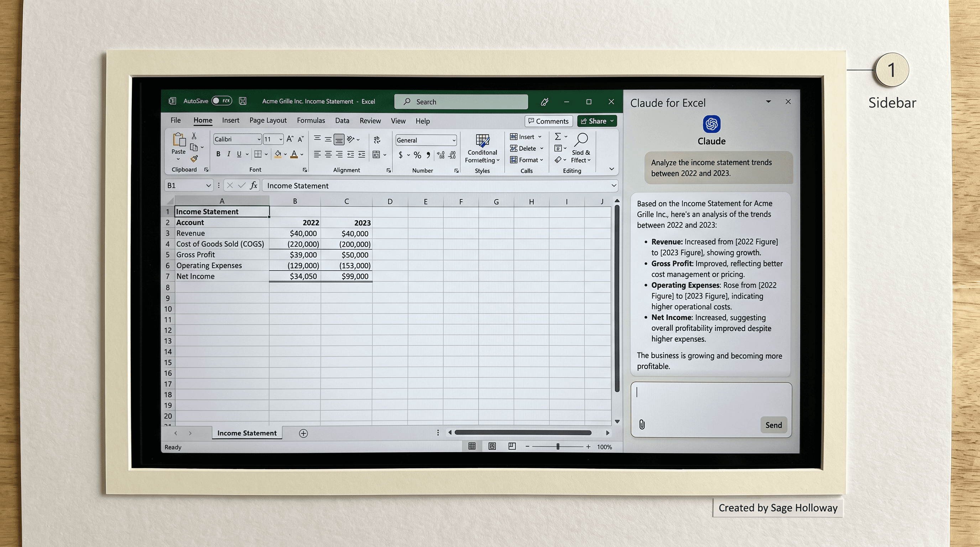Click the Wrap Text icon
Screen dimensions: 980x547
(377, 140)
